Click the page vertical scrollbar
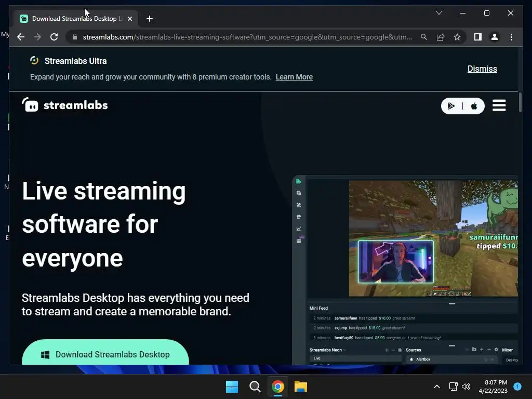 point(521,102)
